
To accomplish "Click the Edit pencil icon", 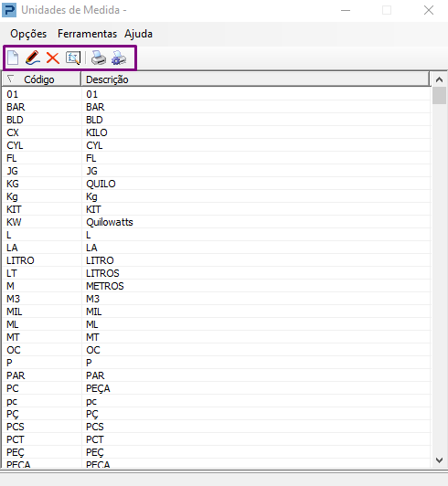I will pyautogui.click(x=33, y=58).
